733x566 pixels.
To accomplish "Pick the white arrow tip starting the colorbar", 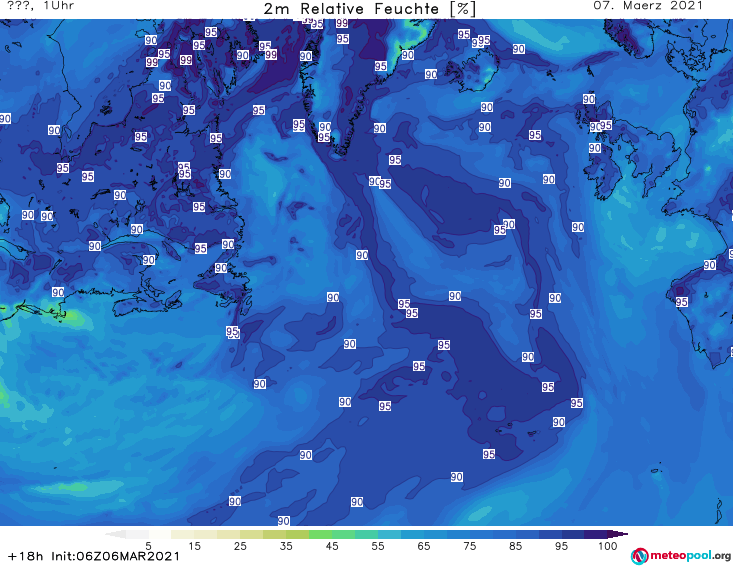I will 116,534.
